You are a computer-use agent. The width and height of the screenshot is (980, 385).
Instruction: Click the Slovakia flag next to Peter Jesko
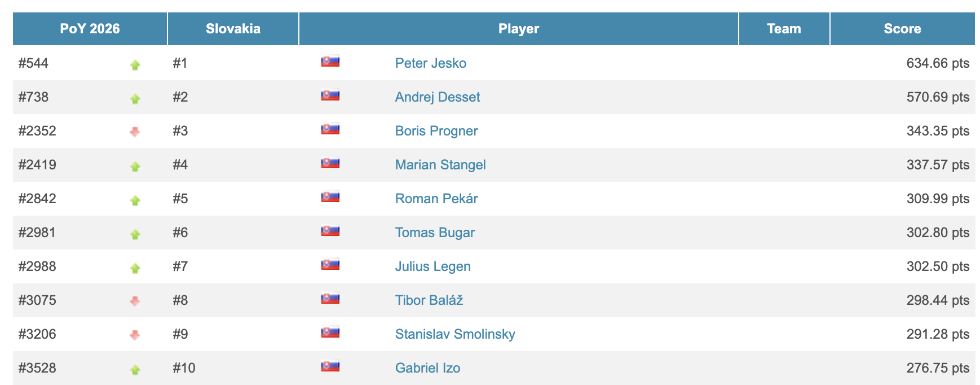point(330,62)
